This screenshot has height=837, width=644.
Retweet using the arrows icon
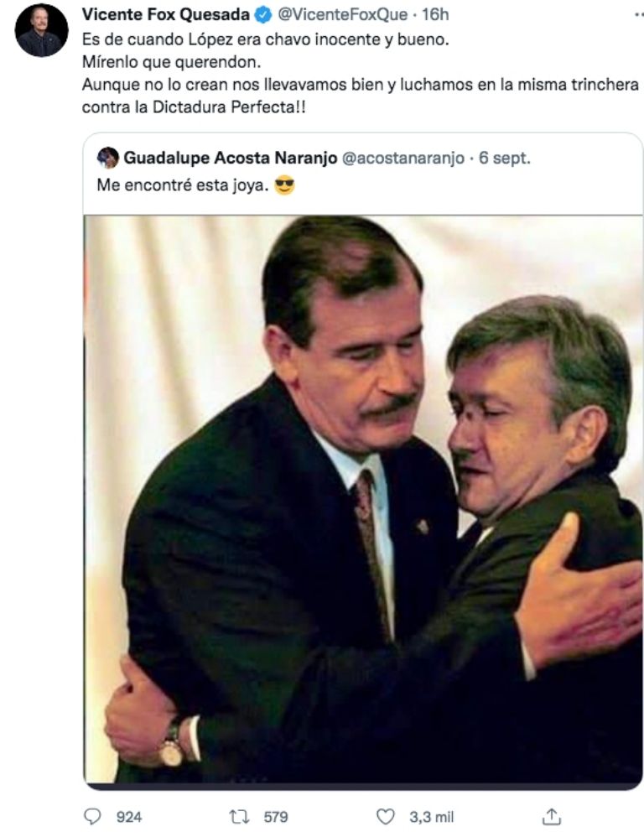point(239,816)
